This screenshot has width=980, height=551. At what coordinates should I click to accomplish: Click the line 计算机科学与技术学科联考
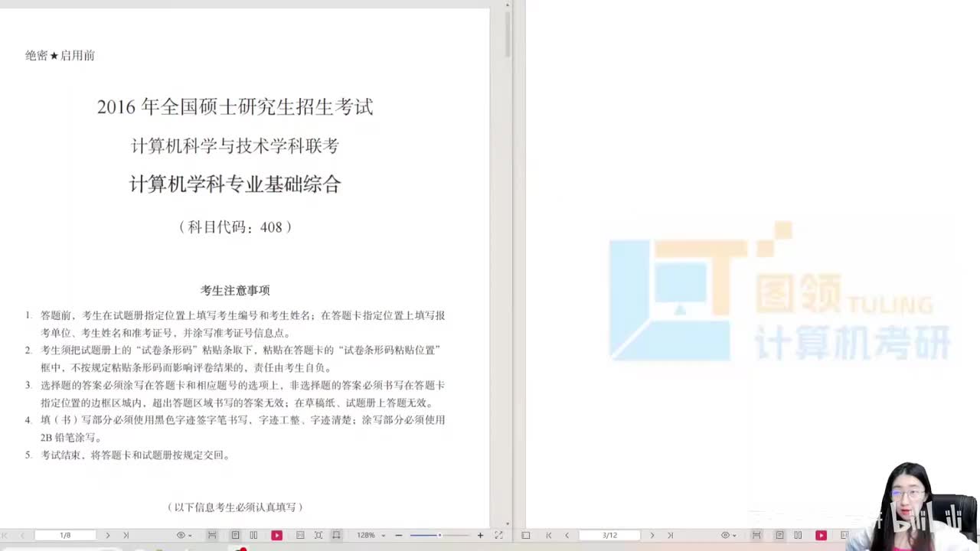coord(235,146)
